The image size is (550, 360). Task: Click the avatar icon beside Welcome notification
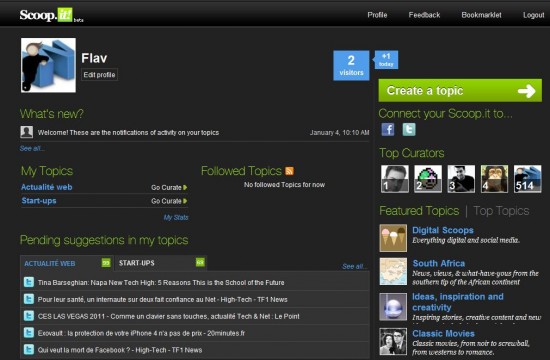[27, 132]
